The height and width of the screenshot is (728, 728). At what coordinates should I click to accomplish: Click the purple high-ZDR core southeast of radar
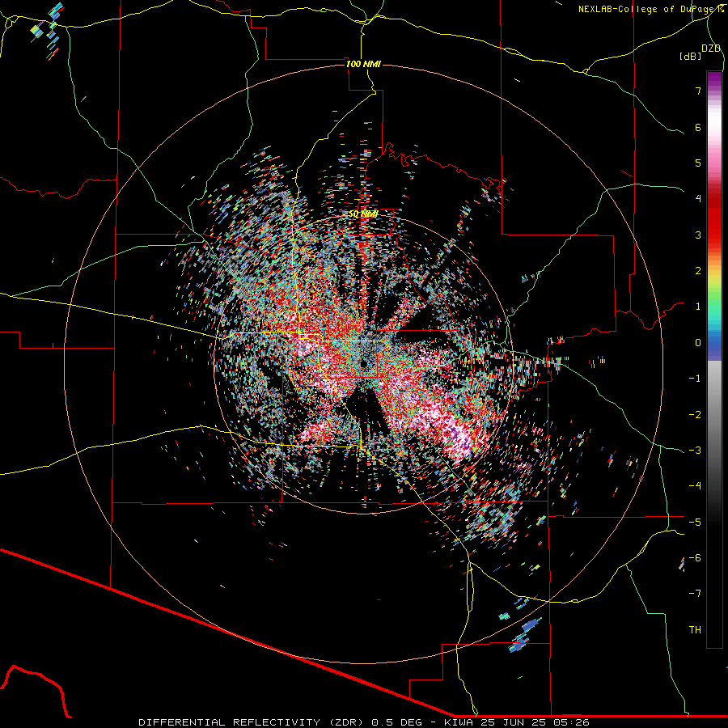tap(457, 435)
